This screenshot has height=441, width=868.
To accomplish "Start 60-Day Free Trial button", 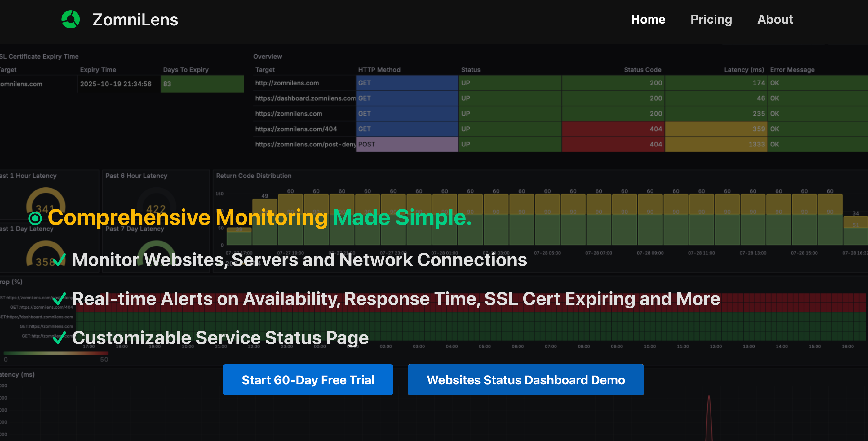I will tap(308, 380).
